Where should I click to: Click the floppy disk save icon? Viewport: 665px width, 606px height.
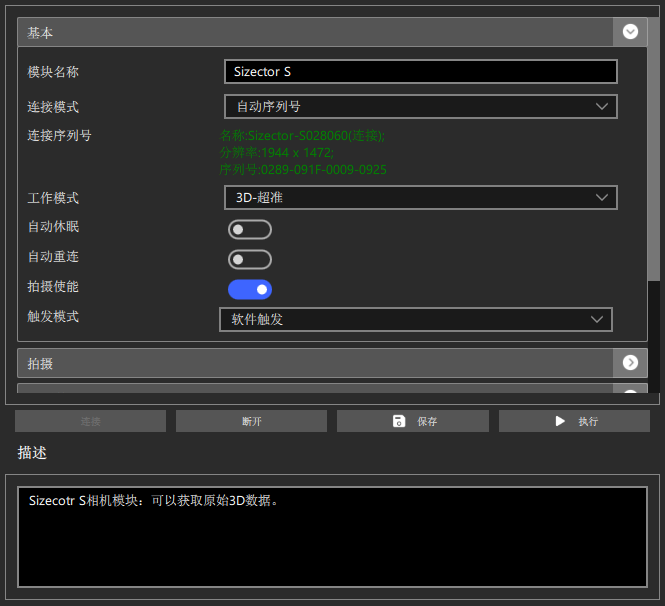click(x=399, y=421)
